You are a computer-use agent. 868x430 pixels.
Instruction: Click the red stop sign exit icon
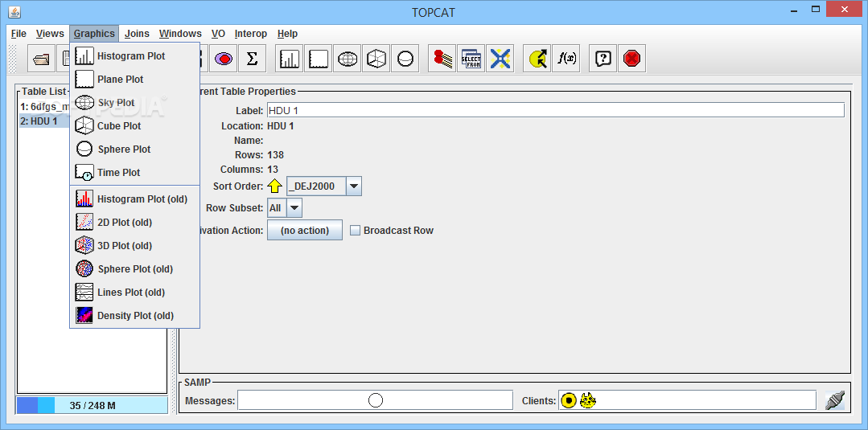coord(631,59)
